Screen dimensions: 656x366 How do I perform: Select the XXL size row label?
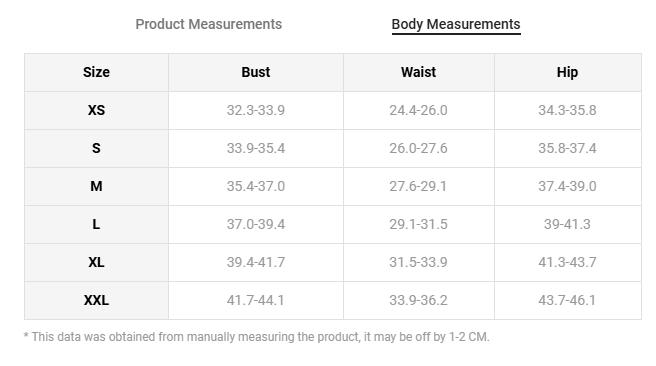[96, 300]
